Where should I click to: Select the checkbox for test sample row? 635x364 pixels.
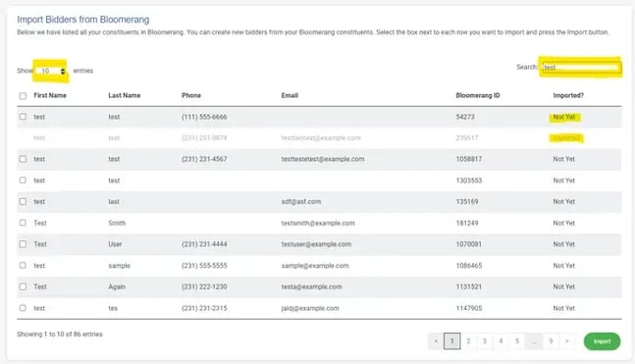tap(23, 265)
